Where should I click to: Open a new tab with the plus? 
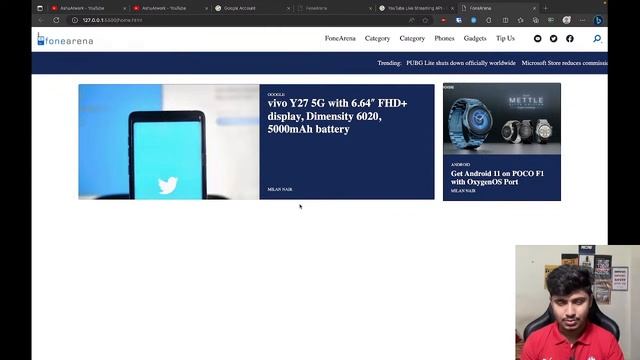pyautogui.click(x=545, y=8)
